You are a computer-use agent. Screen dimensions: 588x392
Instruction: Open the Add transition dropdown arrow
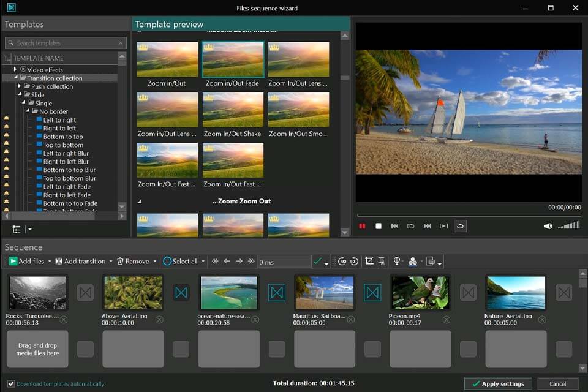[x=111, y=262]
